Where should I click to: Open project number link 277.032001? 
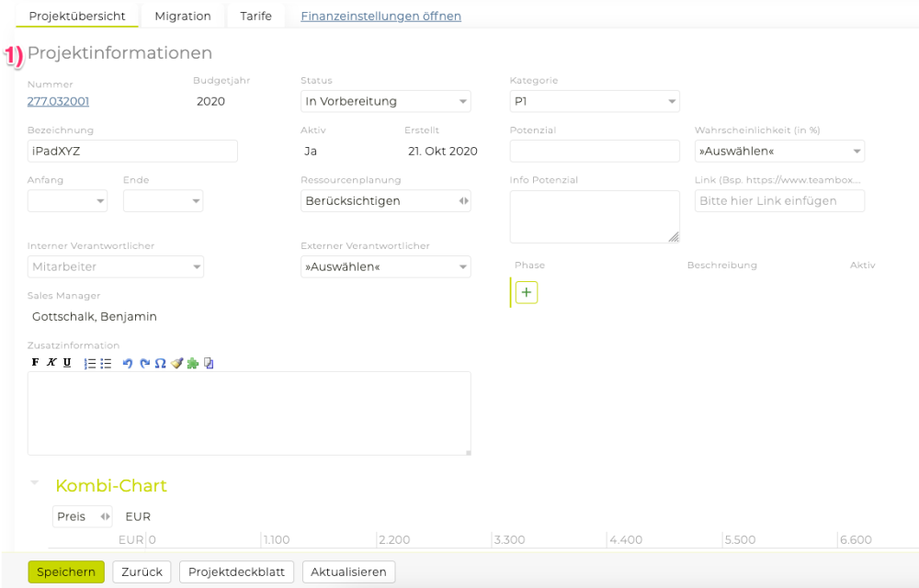pyautogui.click(x=59, y=101)
